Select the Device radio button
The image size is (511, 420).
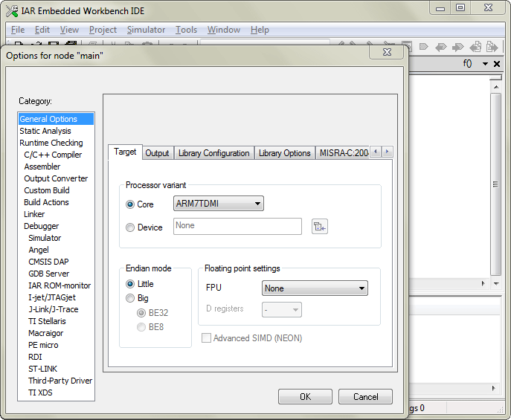pyautogui.click(x=130, y=227)
